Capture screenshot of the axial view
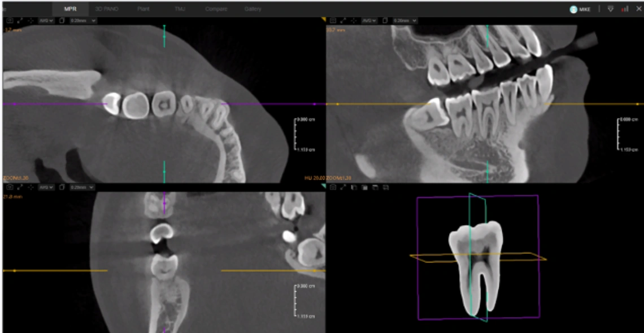Image resolution: width=644 pixels, height=333 pixels. point(10,20)
